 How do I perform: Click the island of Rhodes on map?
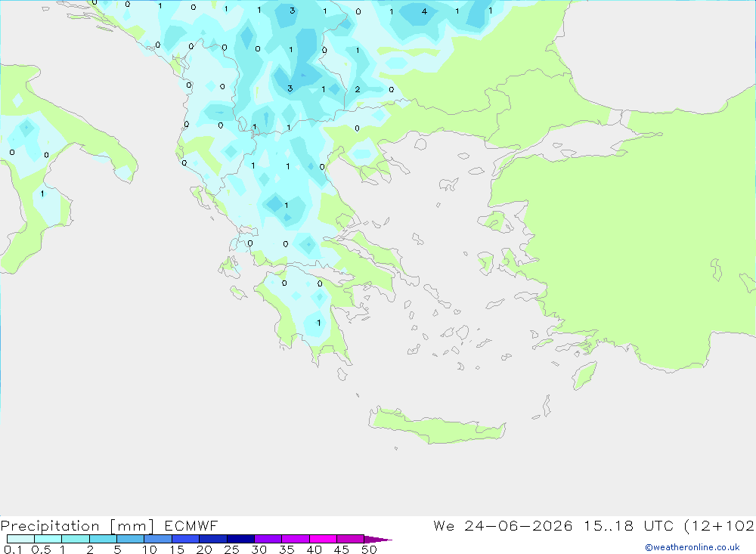(x=584, y=376)
